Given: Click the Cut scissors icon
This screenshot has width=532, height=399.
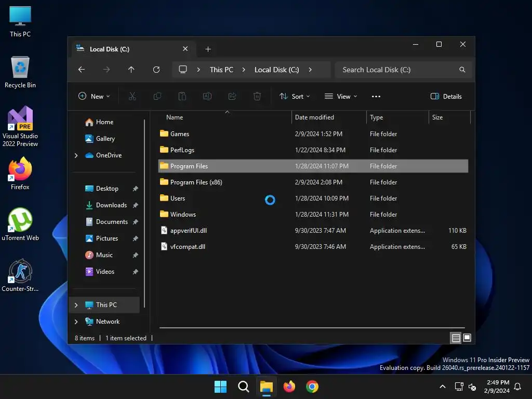Looking at the screenshot, I should [132, 96].
